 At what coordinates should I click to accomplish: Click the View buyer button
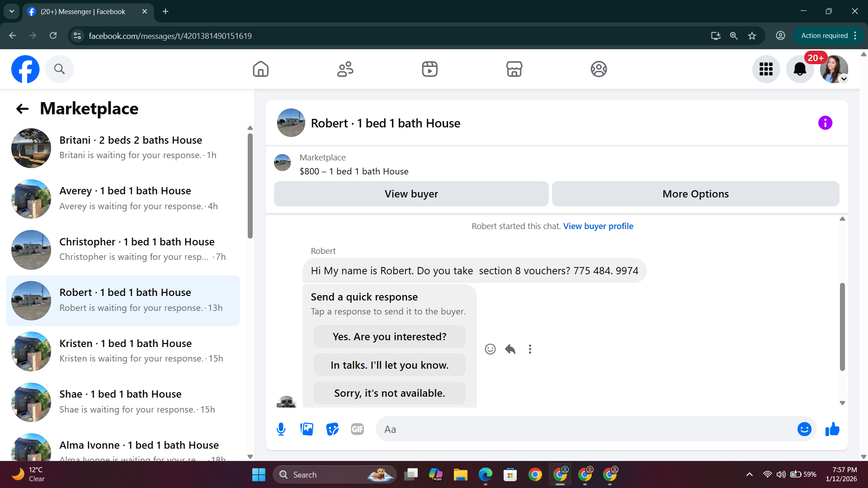click(x=411, y=194)
